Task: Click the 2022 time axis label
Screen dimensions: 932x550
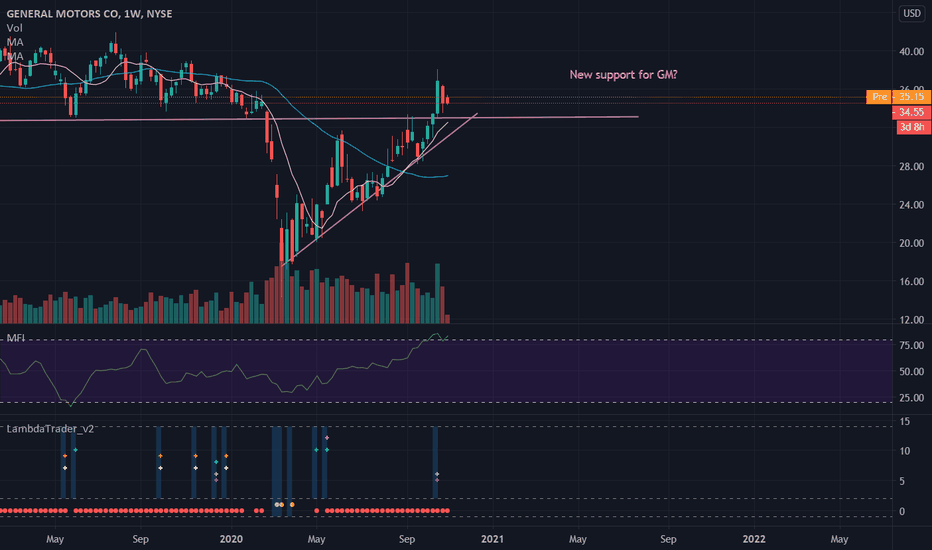Action: [x=754, y=539]
